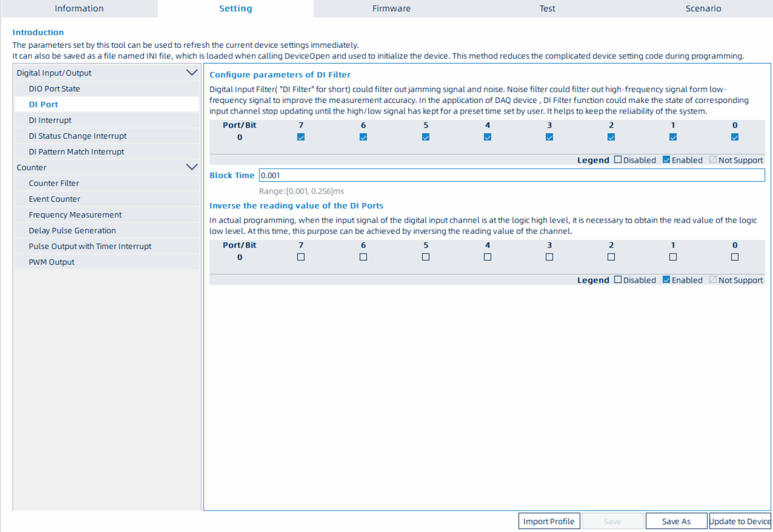Go to the Test tab
The width and height of the screenshot is (773, 532).
point(547,8)
